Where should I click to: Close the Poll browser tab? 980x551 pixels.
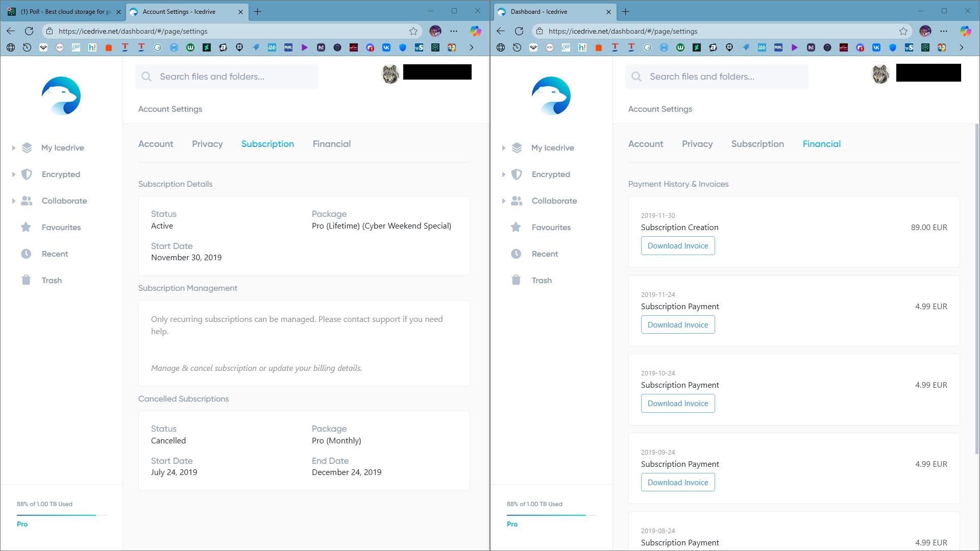[118, 11]
